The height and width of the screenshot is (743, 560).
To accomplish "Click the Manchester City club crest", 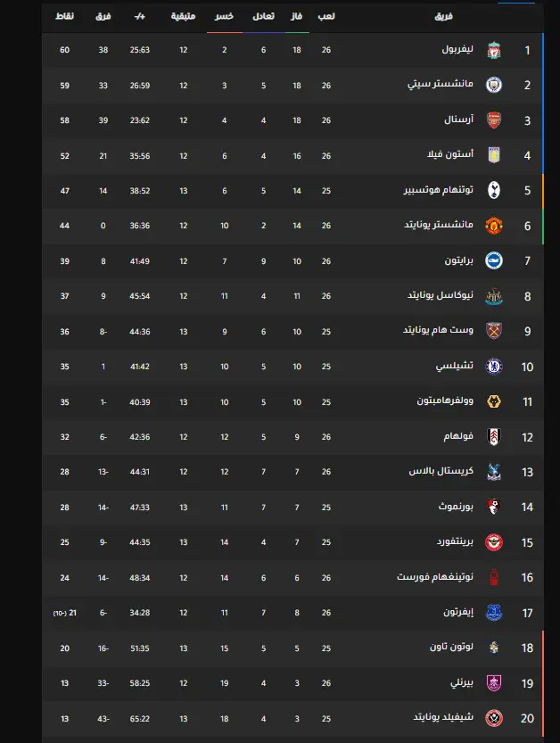I will 494,86.
